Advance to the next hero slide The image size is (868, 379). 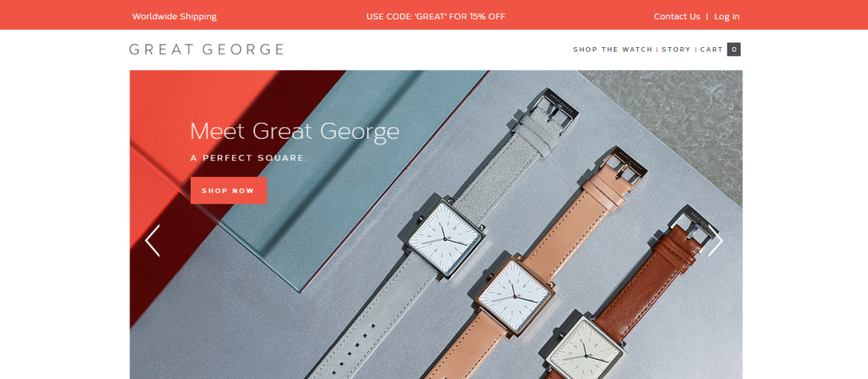tap(715, 241)
